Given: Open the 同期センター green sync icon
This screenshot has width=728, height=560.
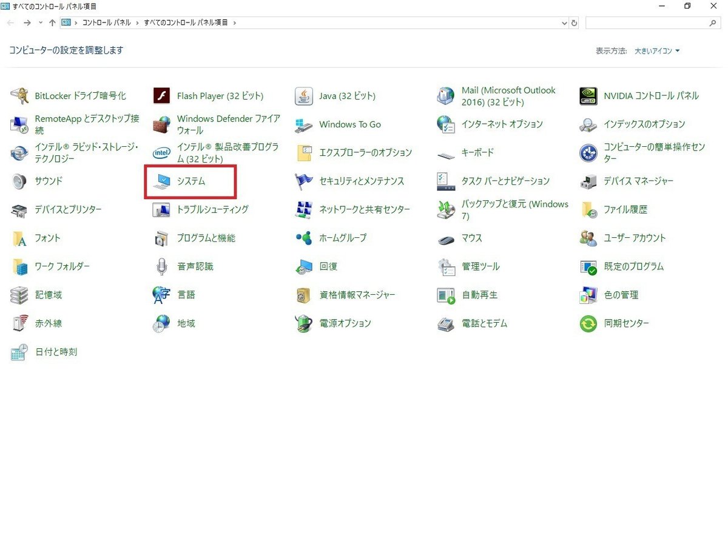Looking at the screenshot, I should (x=588, y=324).
